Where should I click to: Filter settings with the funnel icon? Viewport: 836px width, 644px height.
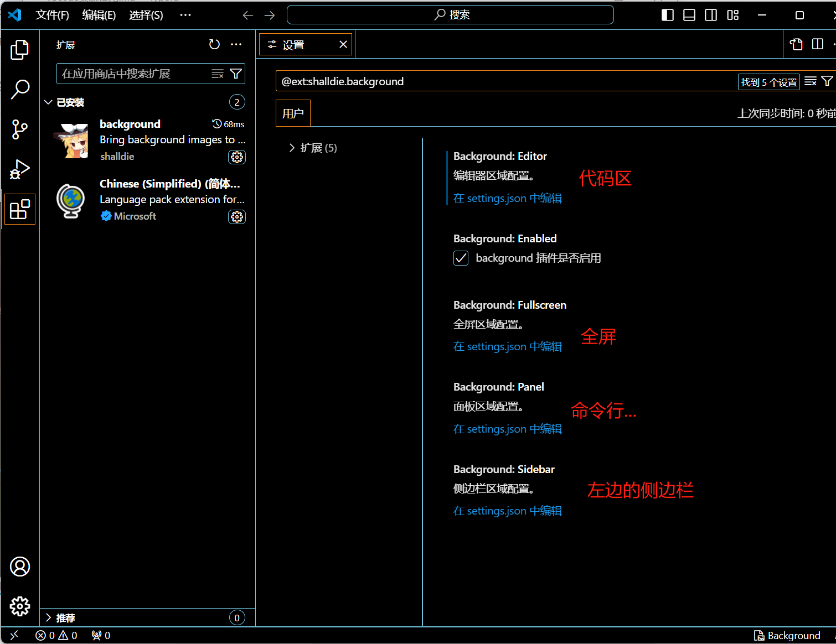(x=827, y=81)
